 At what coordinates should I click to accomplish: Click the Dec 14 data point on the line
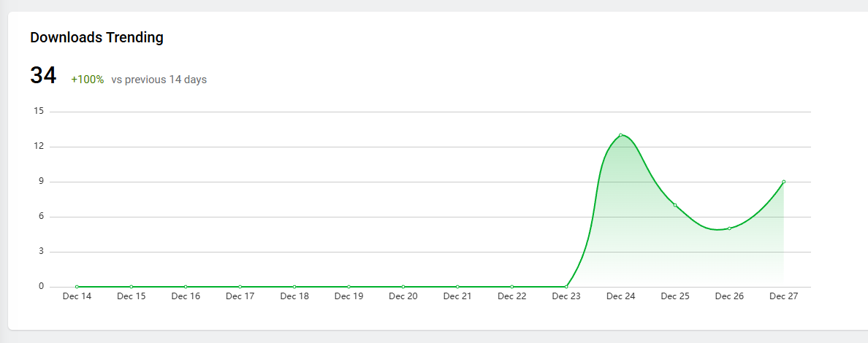pos(77,287)
